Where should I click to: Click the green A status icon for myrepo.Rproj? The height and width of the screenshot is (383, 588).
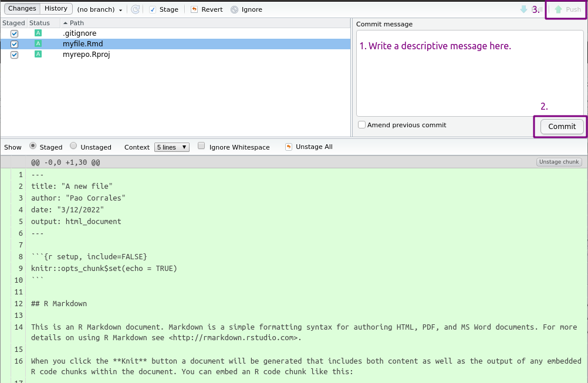[38, 54]
